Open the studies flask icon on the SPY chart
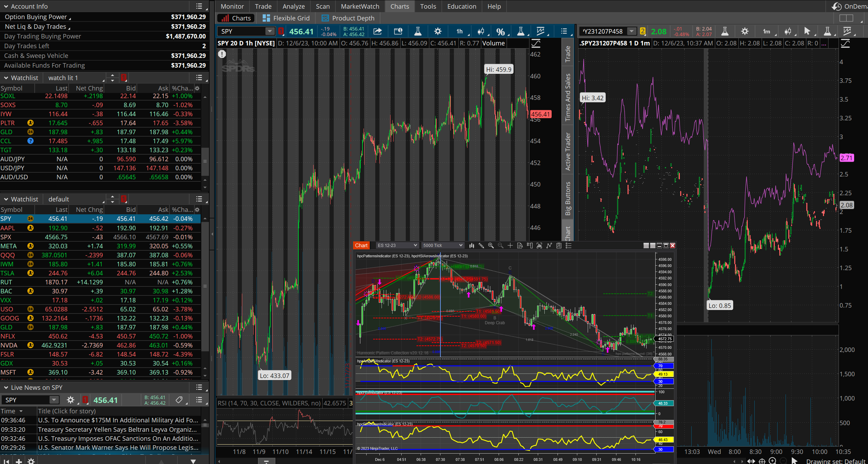The height and width of the screenshot is (464, 868). point(418,32)
